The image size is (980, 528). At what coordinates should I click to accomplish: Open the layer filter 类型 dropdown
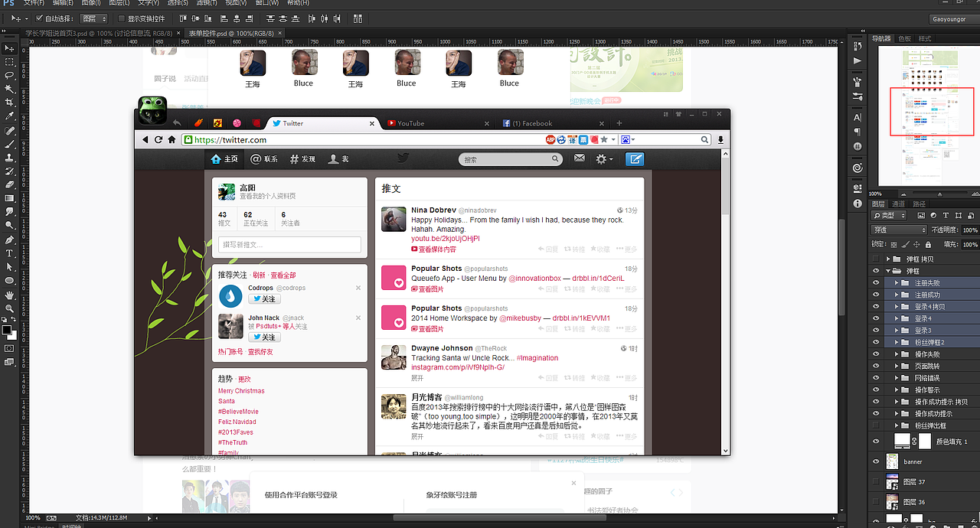[x=890, y=216]
